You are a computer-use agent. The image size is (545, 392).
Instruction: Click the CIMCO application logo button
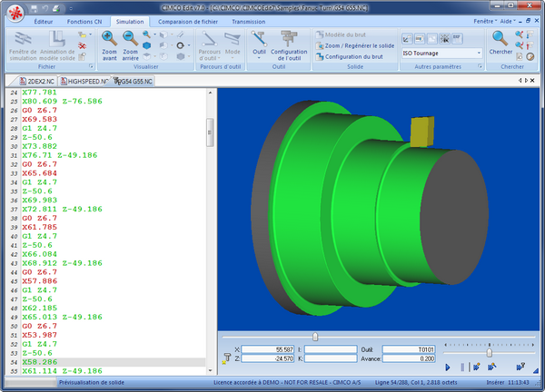(x=15, y=14)
